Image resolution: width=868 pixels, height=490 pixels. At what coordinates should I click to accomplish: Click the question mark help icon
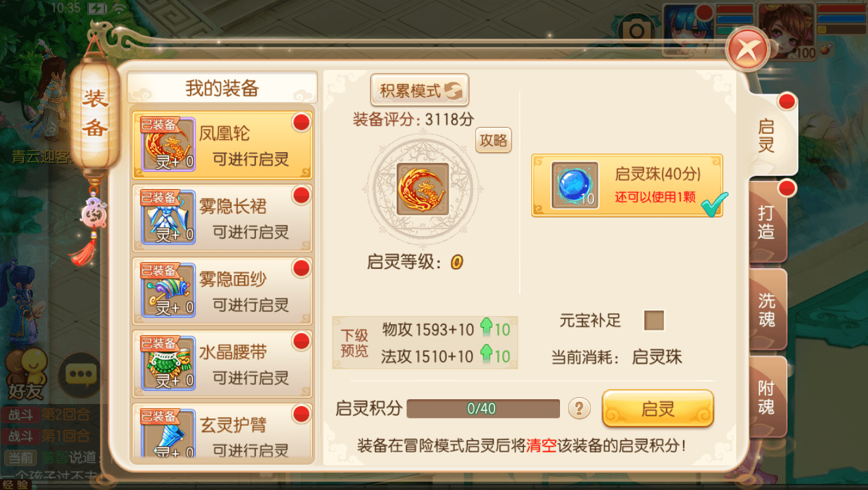tap(579, 409)
